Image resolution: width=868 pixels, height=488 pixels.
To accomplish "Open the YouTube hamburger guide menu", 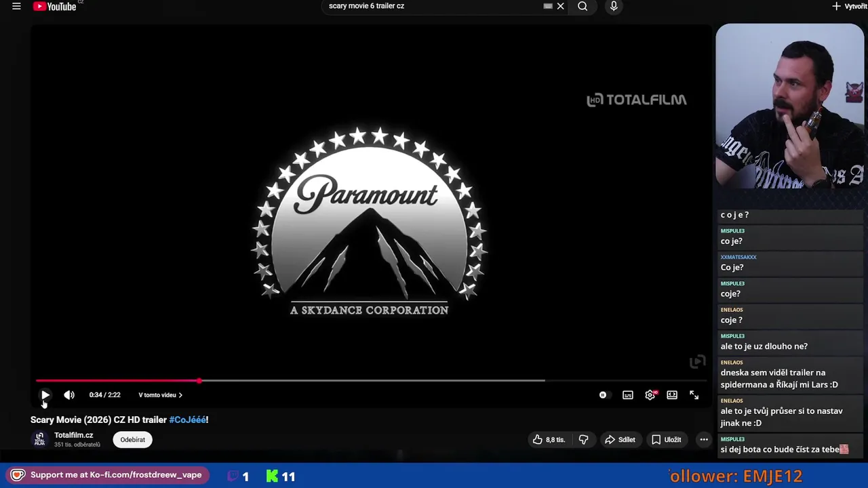I will [x=16, y=6].
